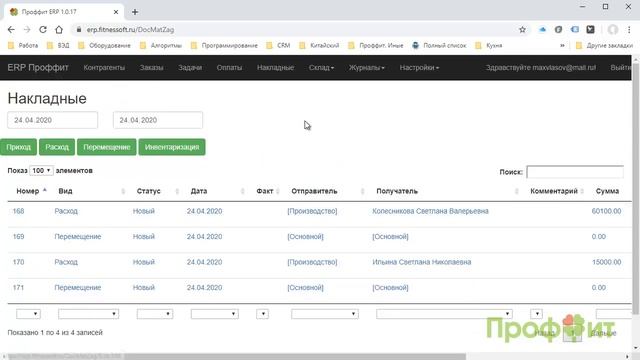Open invoice number 169
The height and width of the screenshot is (360, 640).
click(18, 237)
